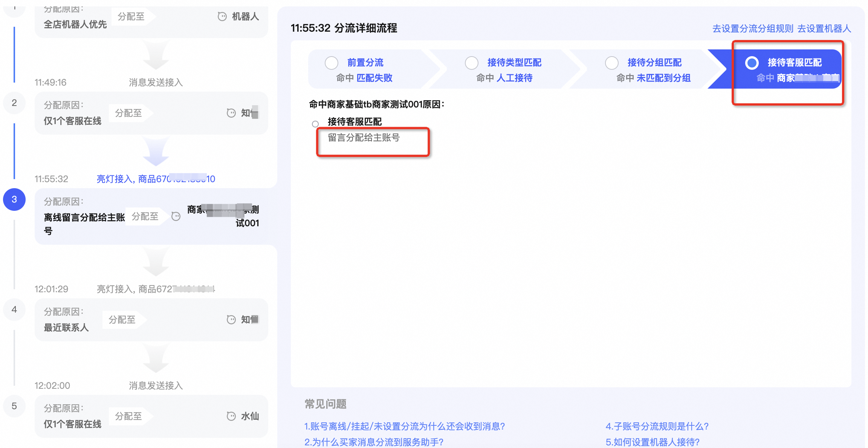Screen dimensions: 868x448
Task: Click the 分配至 label in 全店机器人优先 card
Action: pyautogui.click(x=131, y=17)
